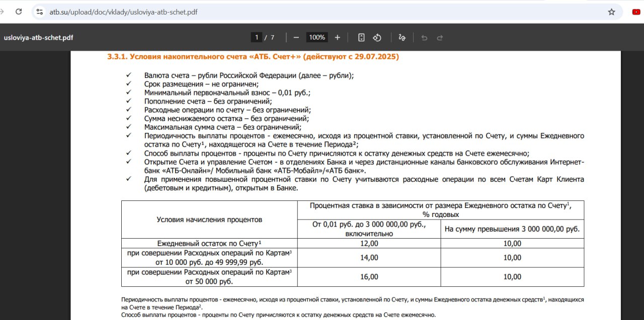Select the 12,00 rate cell

tap(369, 243)
